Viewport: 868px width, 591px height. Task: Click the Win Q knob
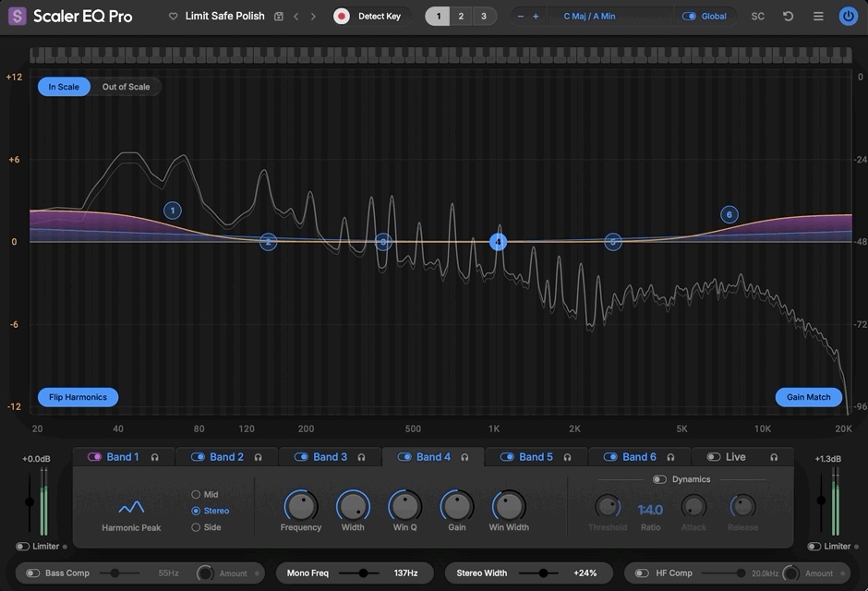[404, 506]
